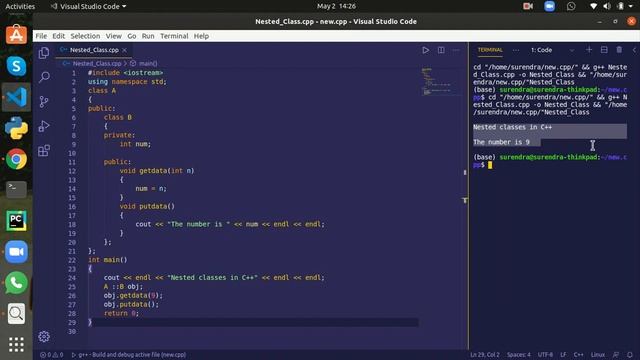Screen dimensions: 640x360
Task: Open the Edit menu
Action: (x=58, y=36)
